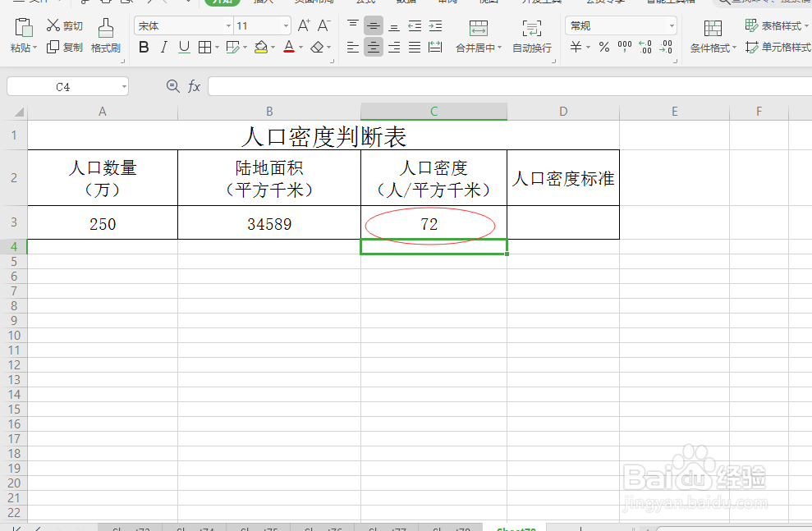Toggle center alignment
Screen dimensions: 812x531
tap(373, 47)
